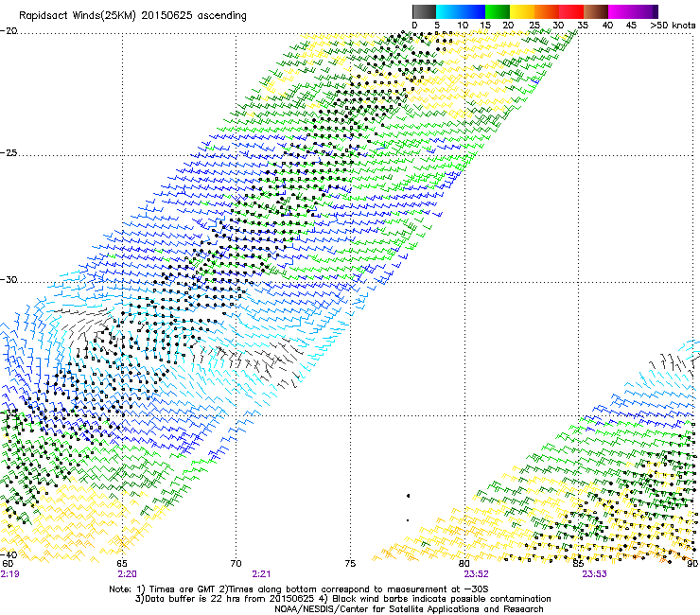Image resolution: width=700 pixels, height=615 pixels.
Task: Click the brown 35–40 knots color segment
Action: (x=596, y=11)
